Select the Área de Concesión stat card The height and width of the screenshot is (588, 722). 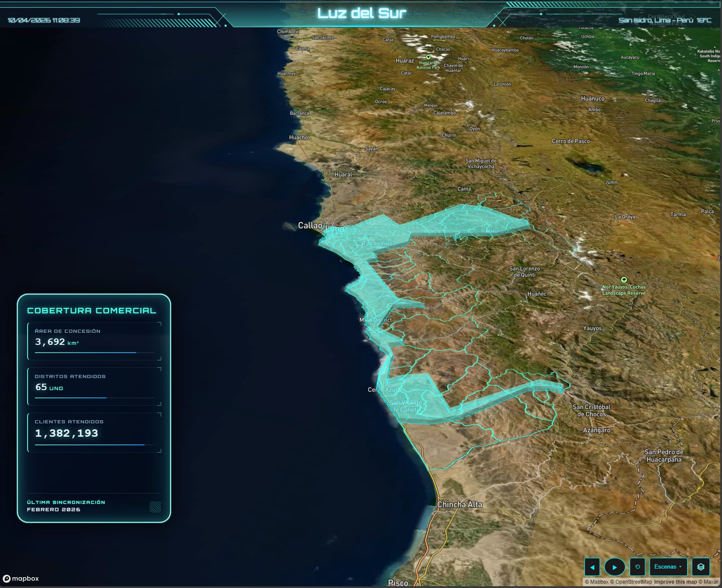coord(94,341)
